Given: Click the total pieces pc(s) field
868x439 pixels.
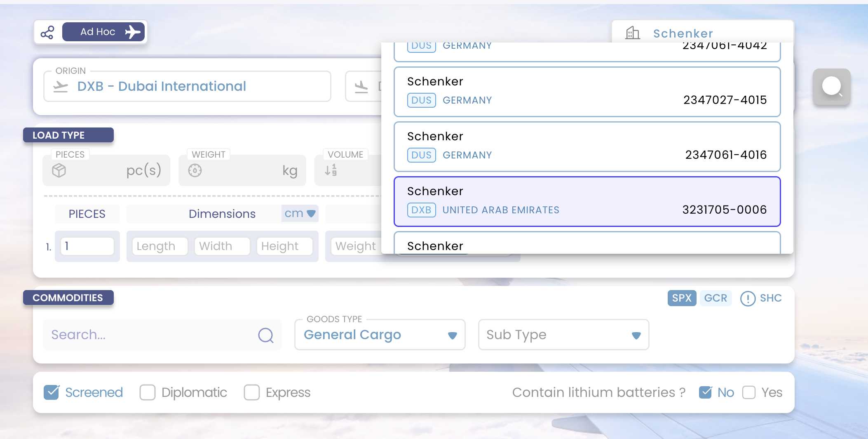Looking at the screenshot, I should [106, 170].
